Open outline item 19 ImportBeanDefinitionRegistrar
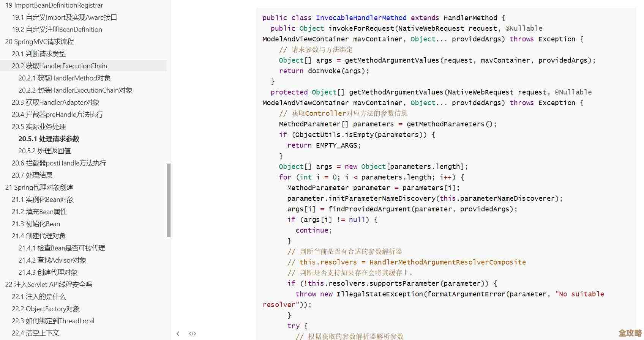This screenshot has height=340, width=644. (54, 5)
